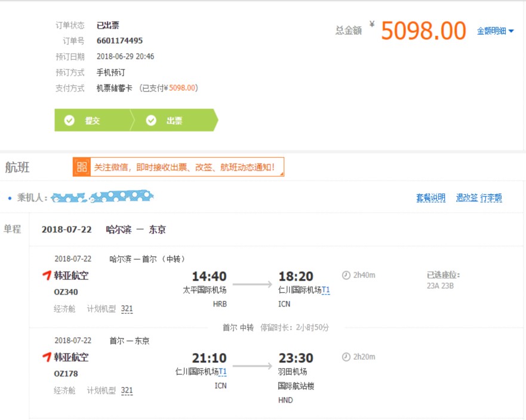The image size is (526, 420).
Task: Open the 行李额 baggage allowance link
Action: pos(491,198)
